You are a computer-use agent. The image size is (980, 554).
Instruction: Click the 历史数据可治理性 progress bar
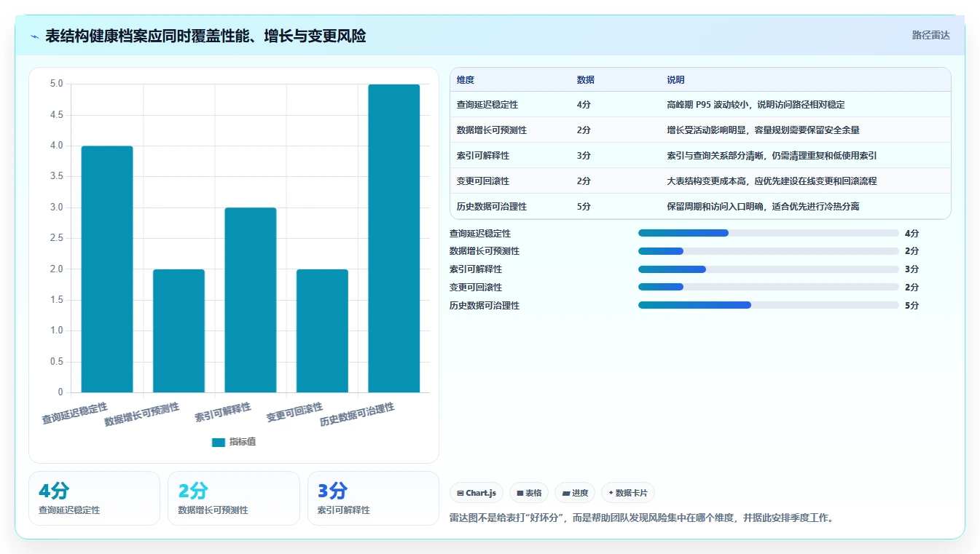(769, 305)
